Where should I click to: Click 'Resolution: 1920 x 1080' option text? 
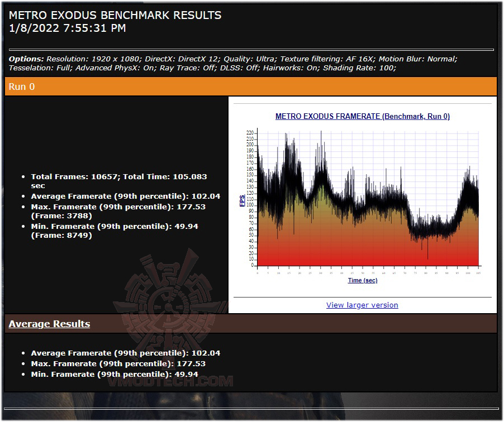(x=93, y=59)
